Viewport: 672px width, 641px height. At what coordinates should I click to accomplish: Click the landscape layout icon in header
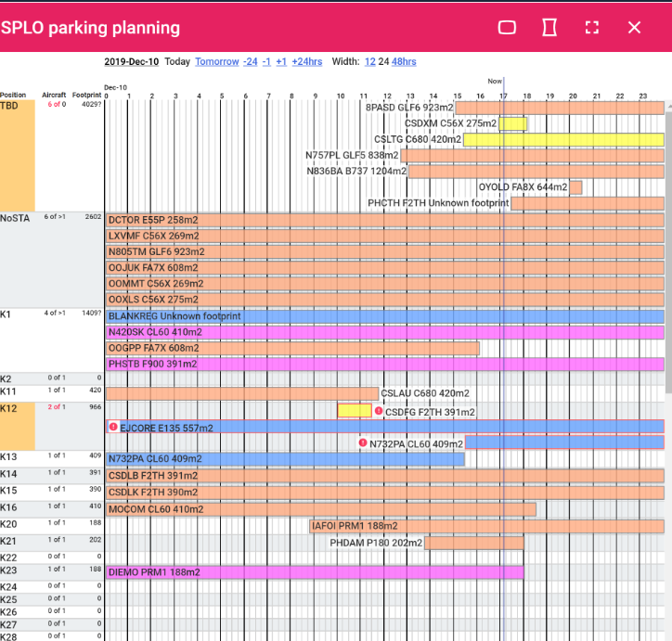[x=507, y=28]
